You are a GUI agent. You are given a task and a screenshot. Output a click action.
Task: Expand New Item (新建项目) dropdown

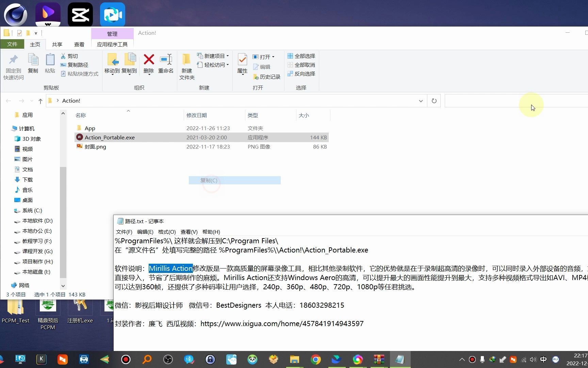[x=228, y=56]
